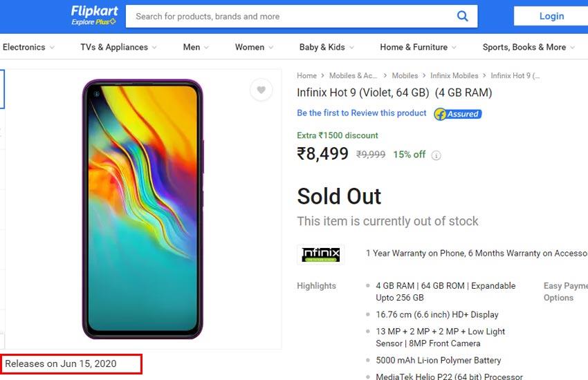The height and width of the screenshot is (380, 588).
Task: Click Be the first to Review link
Action: point(362,113)
